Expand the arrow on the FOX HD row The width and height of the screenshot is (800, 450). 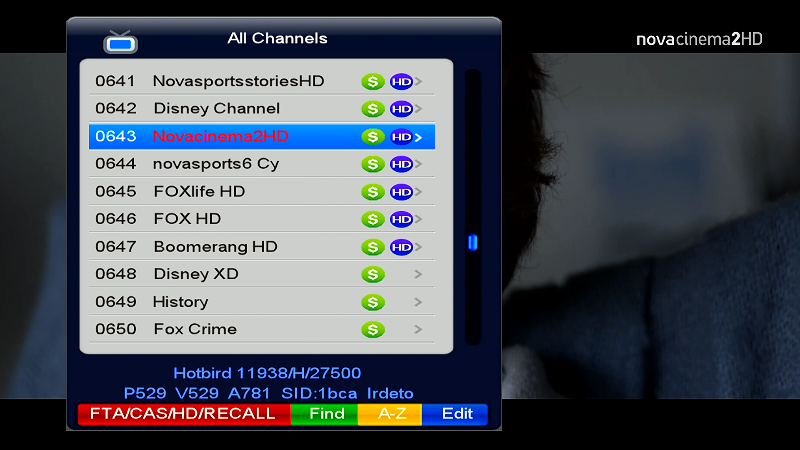[418, 219]
